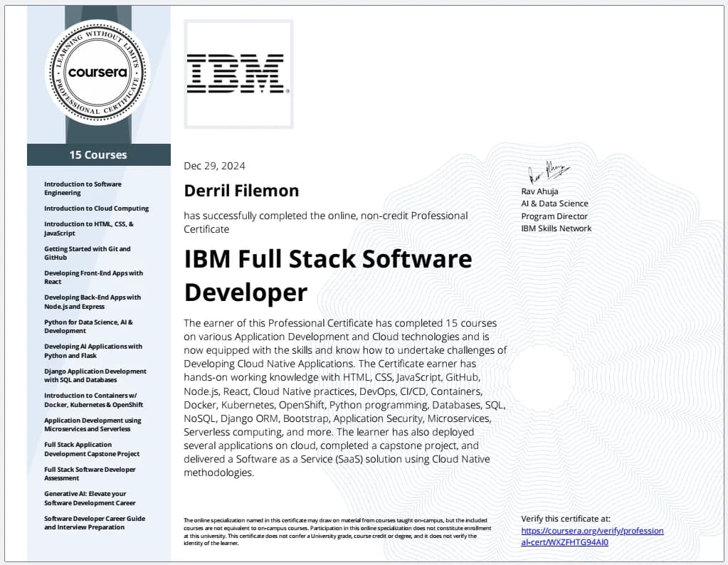
Task: Select 'Getting Started with Git and GitHub' entry
Action: pos(88,253)
